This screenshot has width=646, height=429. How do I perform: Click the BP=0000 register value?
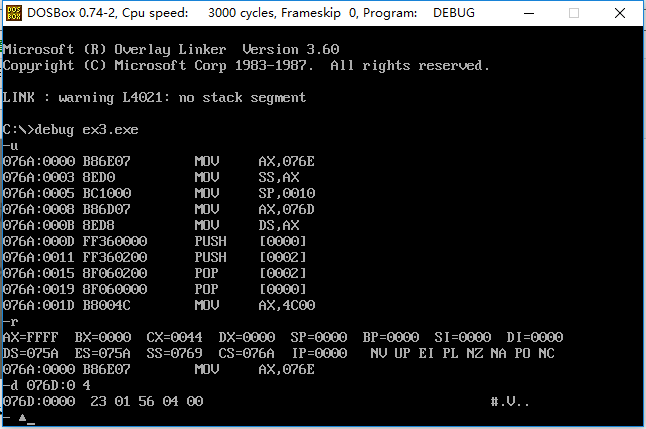(x=391, y=337)
